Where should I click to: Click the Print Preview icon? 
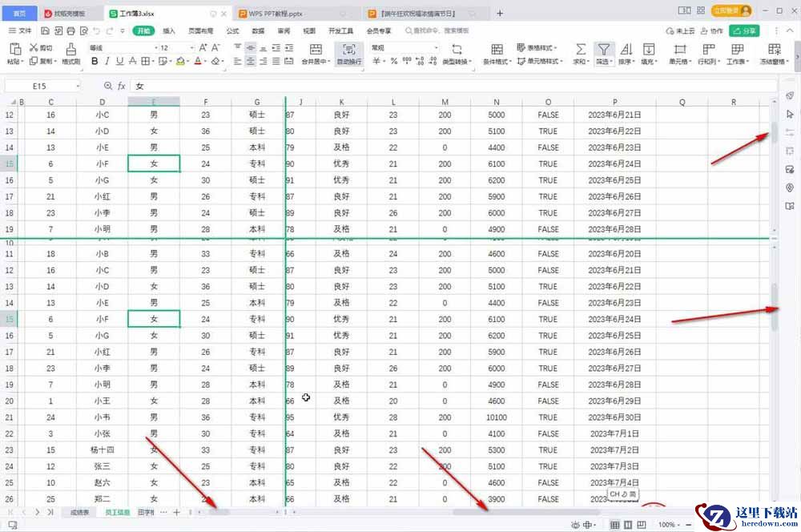click(x=84, y=31)
